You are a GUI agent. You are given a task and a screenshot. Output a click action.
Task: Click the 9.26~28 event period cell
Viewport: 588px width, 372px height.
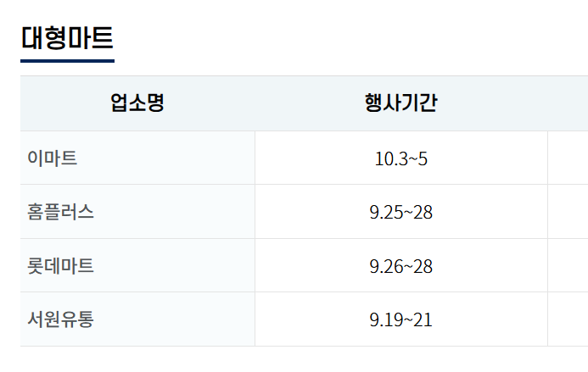400,266
